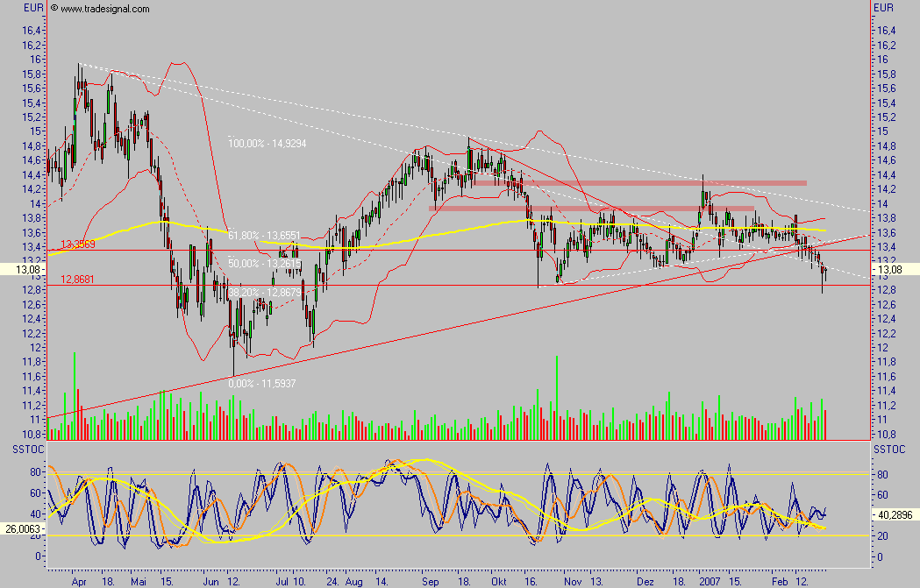Click the 16. date label after Okt
Viewport: 920px width, 588px height.
(x=531, y=582)
